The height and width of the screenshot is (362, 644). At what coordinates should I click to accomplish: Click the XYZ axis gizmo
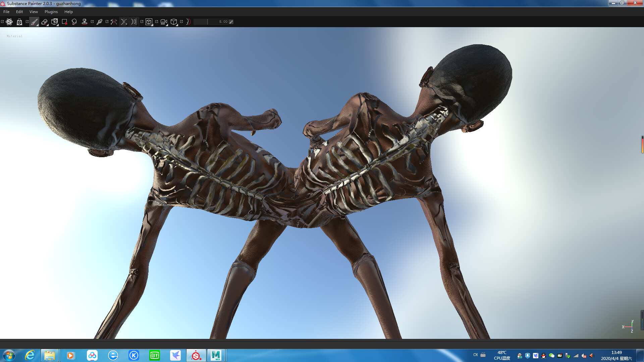628,326
